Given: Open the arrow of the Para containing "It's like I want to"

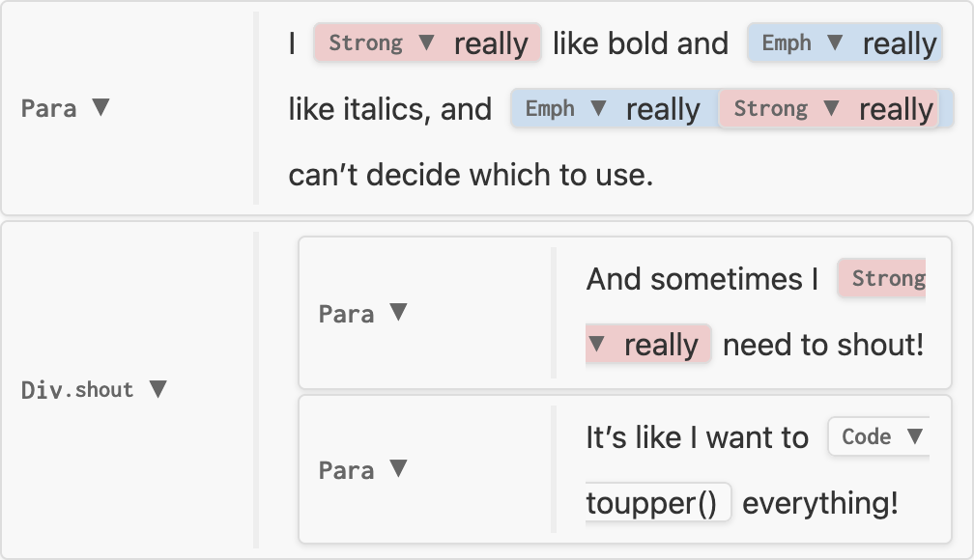Looking at the screenshot, I should point(397,469).
